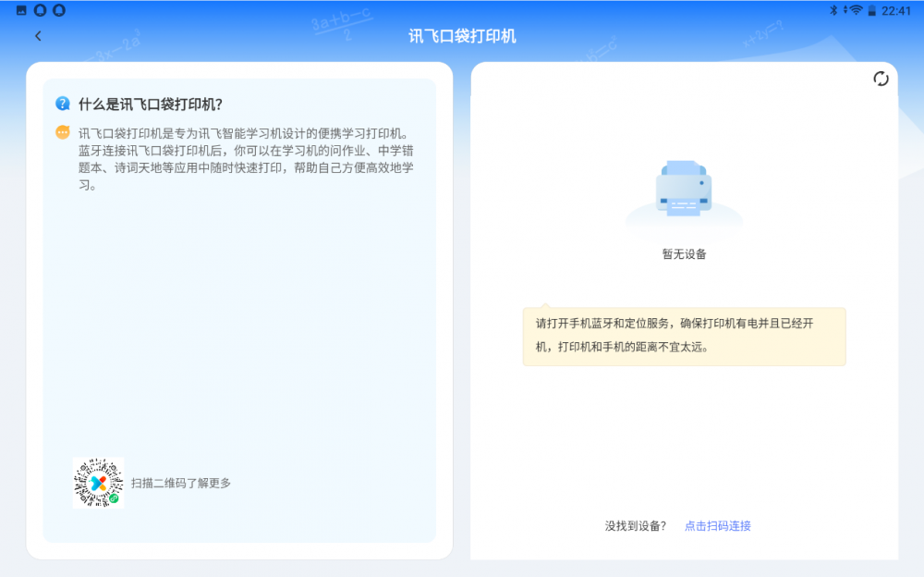Tap the printer illustration

(x=684, y=190)
